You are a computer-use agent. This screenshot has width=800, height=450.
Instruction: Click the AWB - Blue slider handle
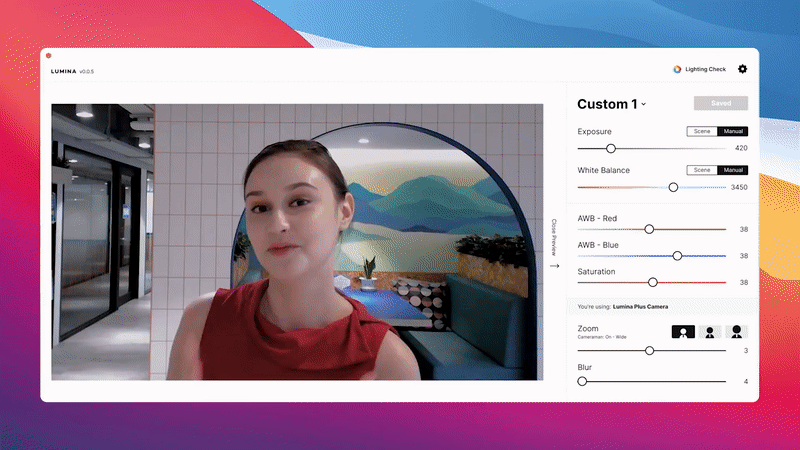pos(677,256)
